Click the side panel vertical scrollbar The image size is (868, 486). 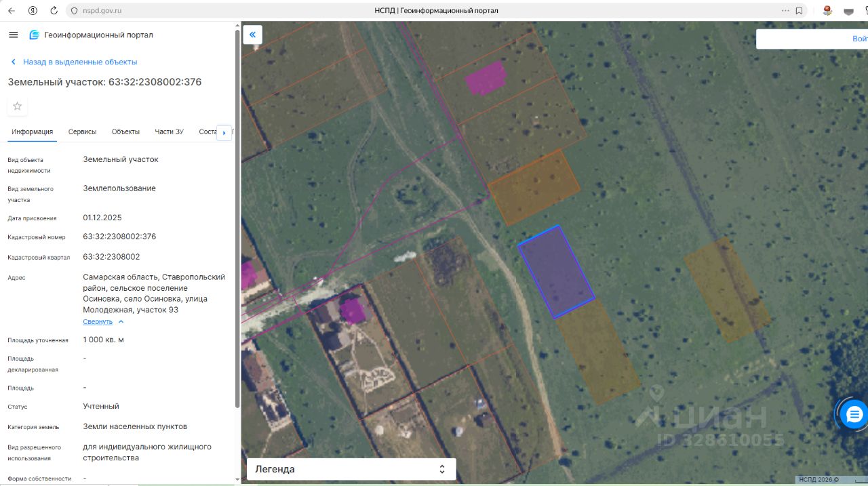pos(237,217)
